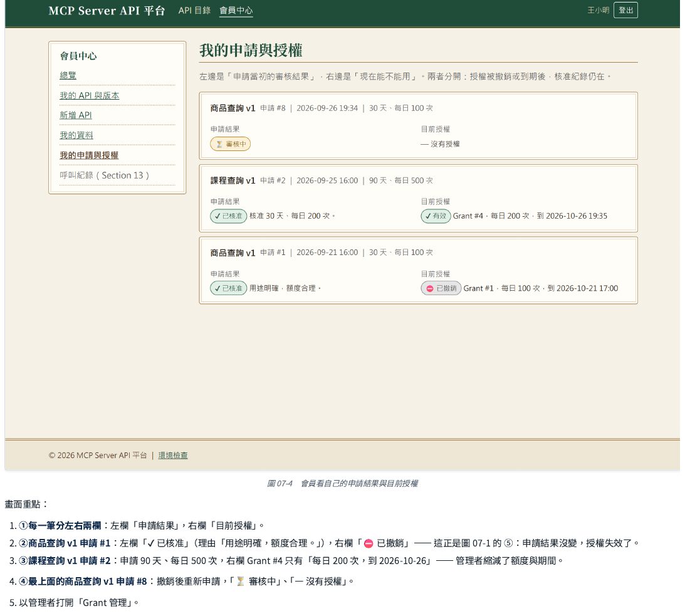
Task: Click the 王小明 username in the header
Action: coord(598,10)
